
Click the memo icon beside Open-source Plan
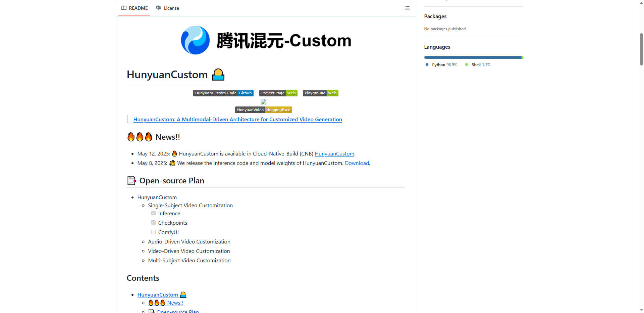click(x=132, y=181)
